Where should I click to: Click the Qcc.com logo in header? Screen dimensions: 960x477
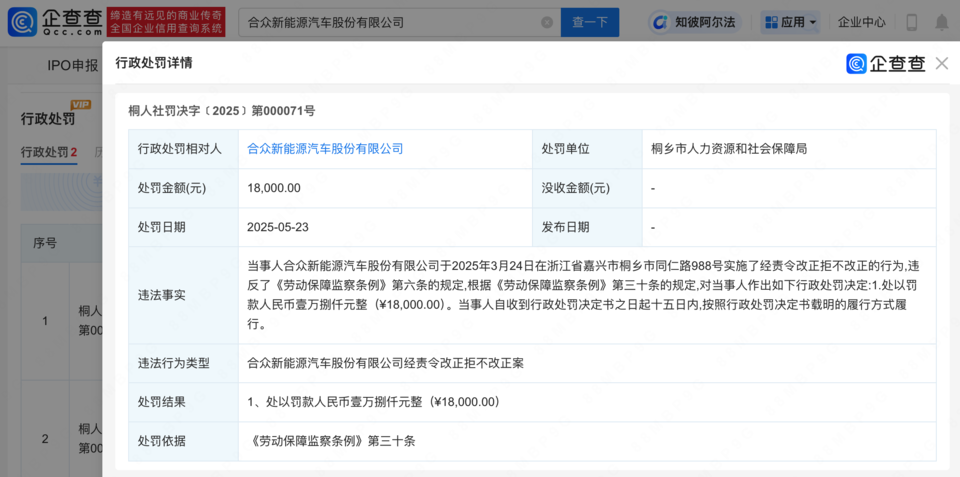54,22
